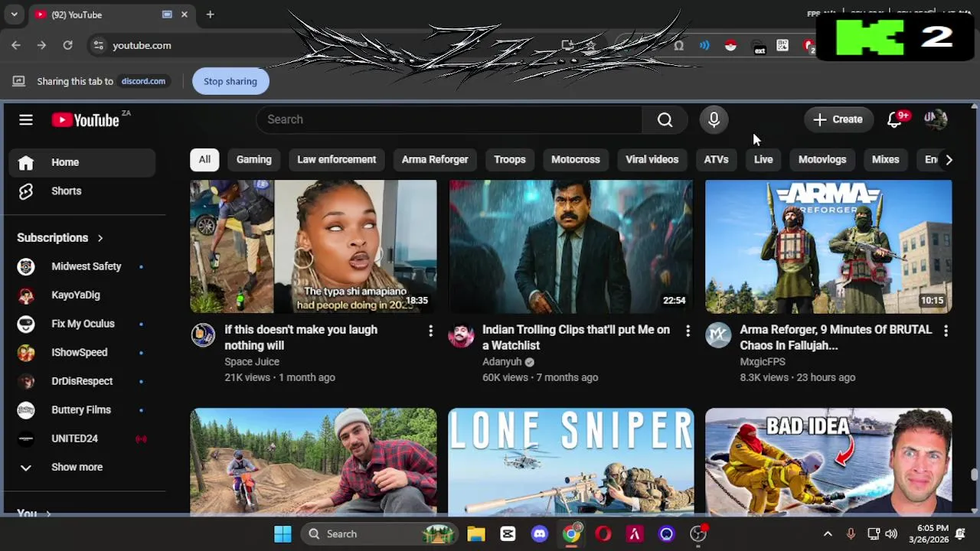
Task: Open the notifications bell
Action: (x=894, y=119)
